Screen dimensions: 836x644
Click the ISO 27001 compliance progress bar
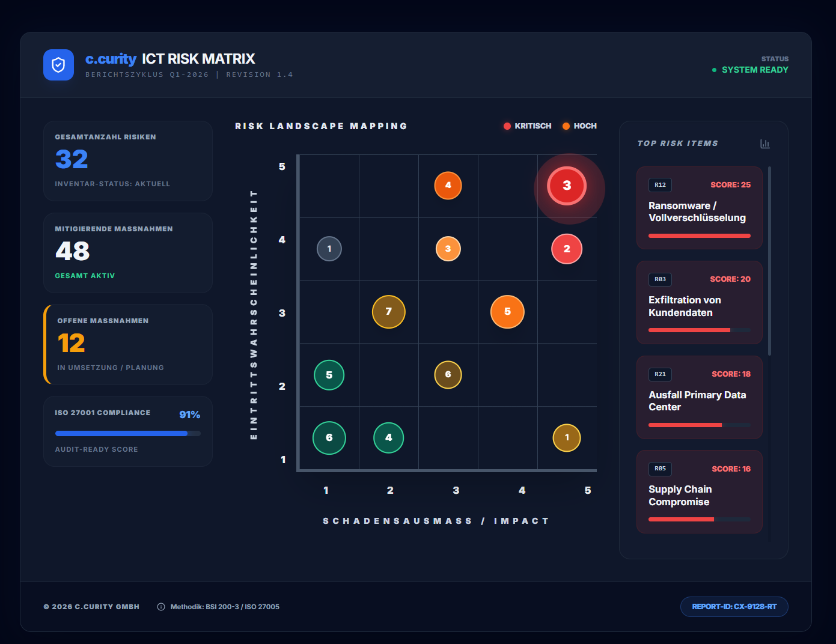[128, 433]
